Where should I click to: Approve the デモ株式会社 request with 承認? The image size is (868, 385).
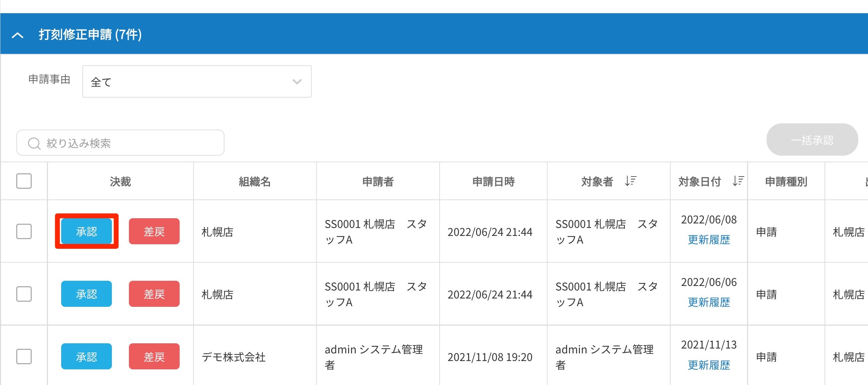(x=87, y=357)
